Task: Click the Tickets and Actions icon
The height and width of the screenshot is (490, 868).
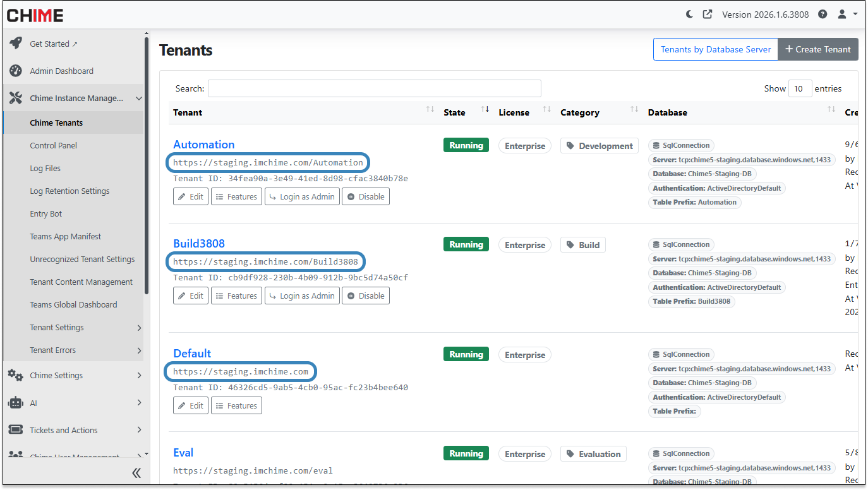Action: pos(15,430)
